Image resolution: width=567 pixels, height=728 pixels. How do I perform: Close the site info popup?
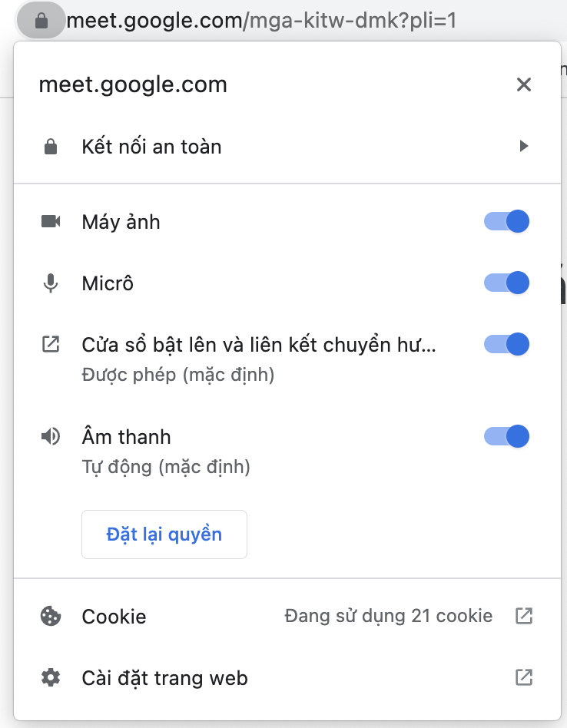point(524,84)
